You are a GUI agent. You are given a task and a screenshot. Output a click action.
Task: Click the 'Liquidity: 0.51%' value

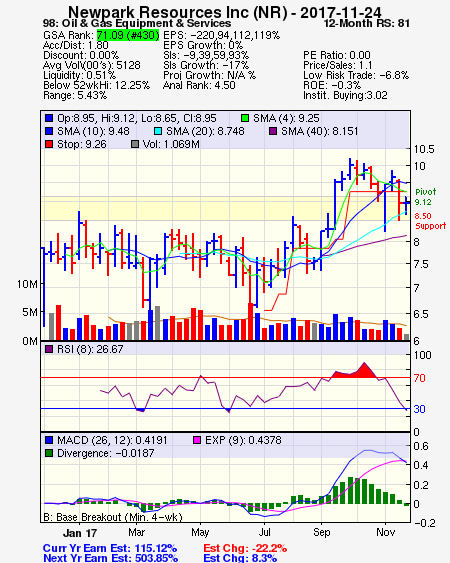79,75
